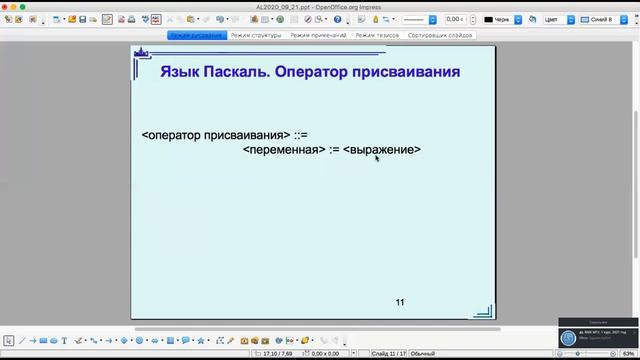Click status bar 'Слайд 11 / 17'
Viewport: 640px width, 360px height.
click(x=389, y=354)
